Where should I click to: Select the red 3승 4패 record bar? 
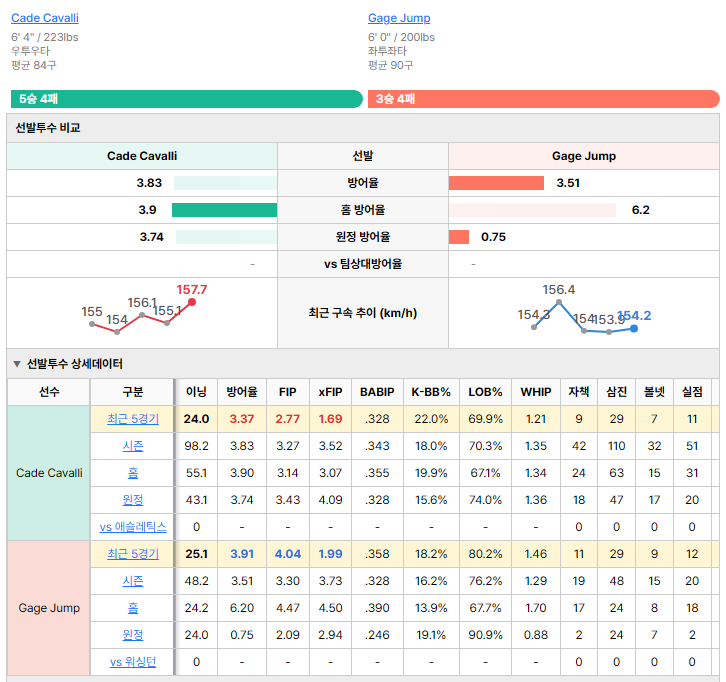[x=544, y=99]
